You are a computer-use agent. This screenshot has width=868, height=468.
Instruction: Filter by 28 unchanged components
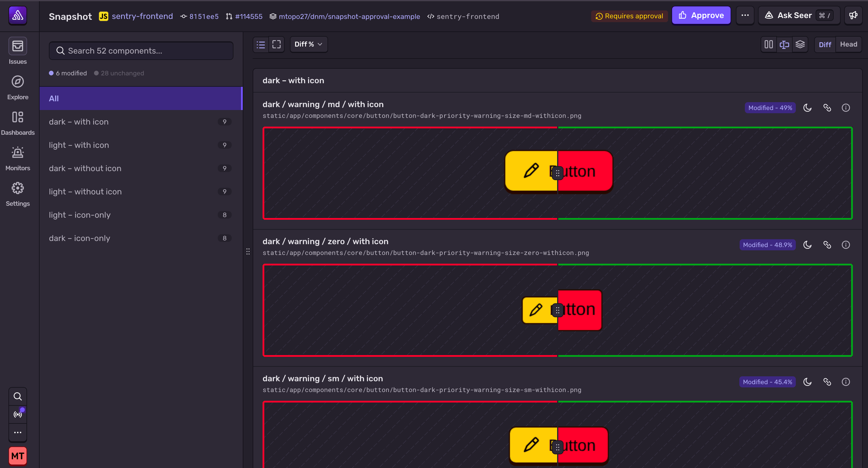119,73
